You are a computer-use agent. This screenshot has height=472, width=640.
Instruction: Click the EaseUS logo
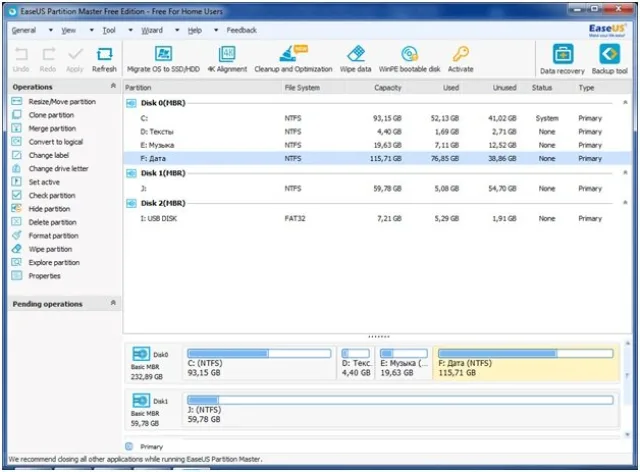(x=607, y=30)
